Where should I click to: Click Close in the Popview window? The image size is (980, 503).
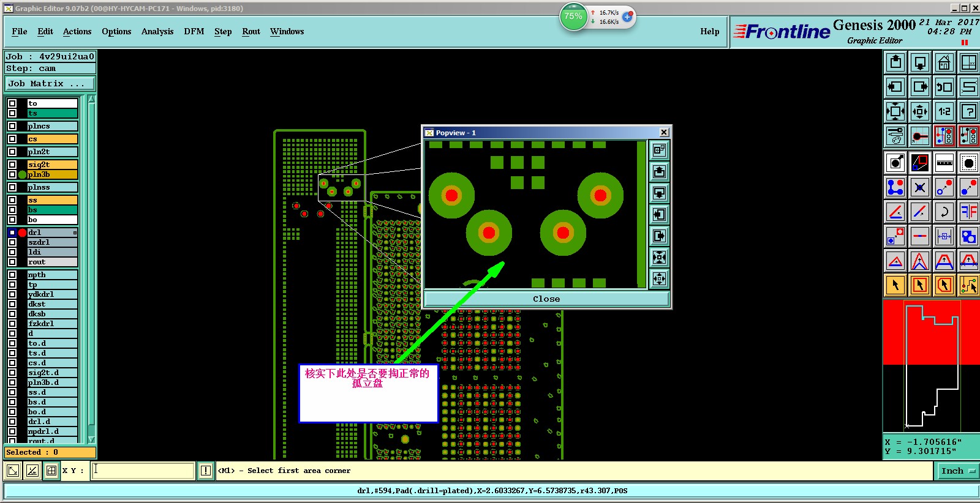[x=546, y=299]
